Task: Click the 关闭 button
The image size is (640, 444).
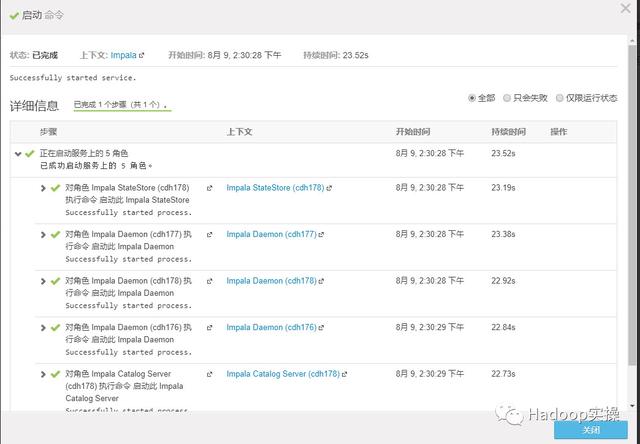Action: click(591, 430)
